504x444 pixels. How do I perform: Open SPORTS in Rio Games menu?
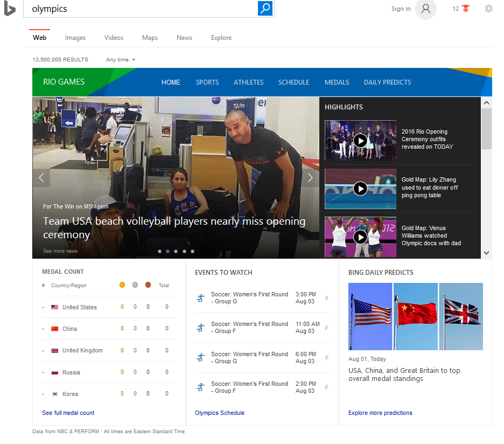[x=207, y=82]
